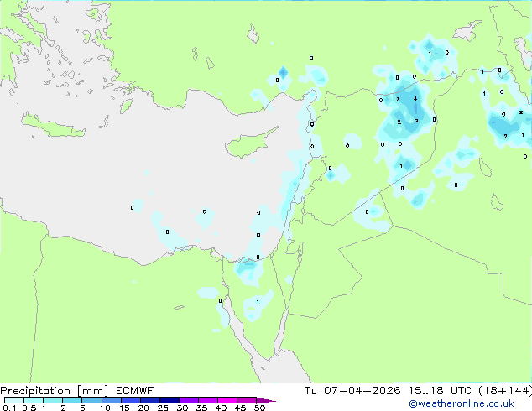Image resolution: width=532 pixels, height=411 pixels.
Task: Pick the 5–10 mm legend swatch
Action: tap(91, 400)
